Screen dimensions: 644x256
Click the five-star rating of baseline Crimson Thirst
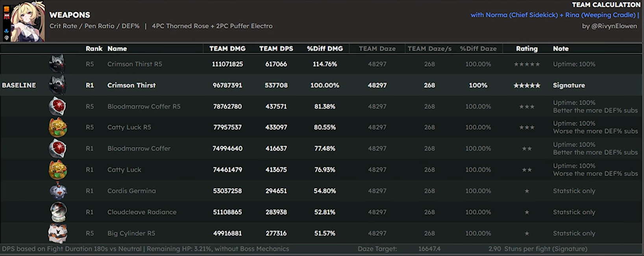pos(527,85)
